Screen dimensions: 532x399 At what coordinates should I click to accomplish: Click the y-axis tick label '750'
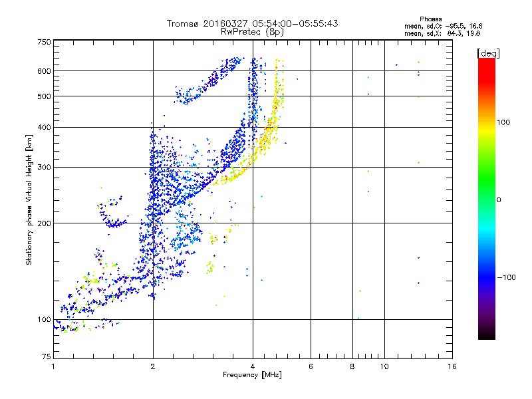point(45,42)
